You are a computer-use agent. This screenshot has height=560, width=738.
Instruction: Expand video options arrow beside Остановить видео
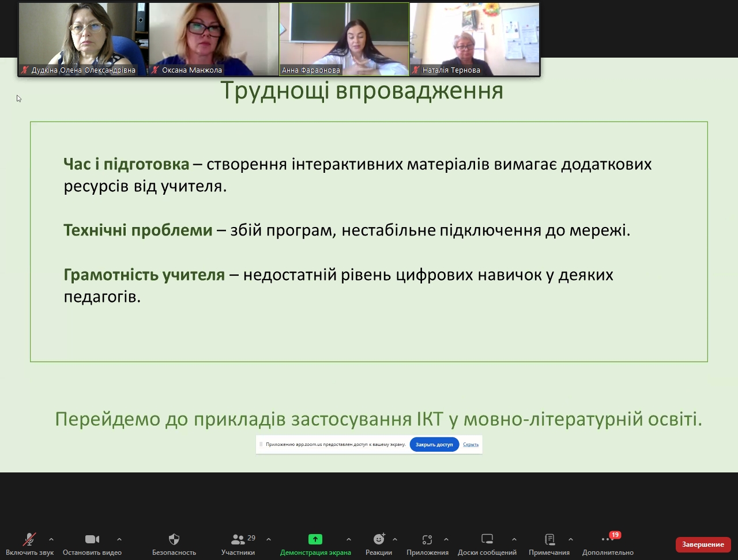point(119,540)
